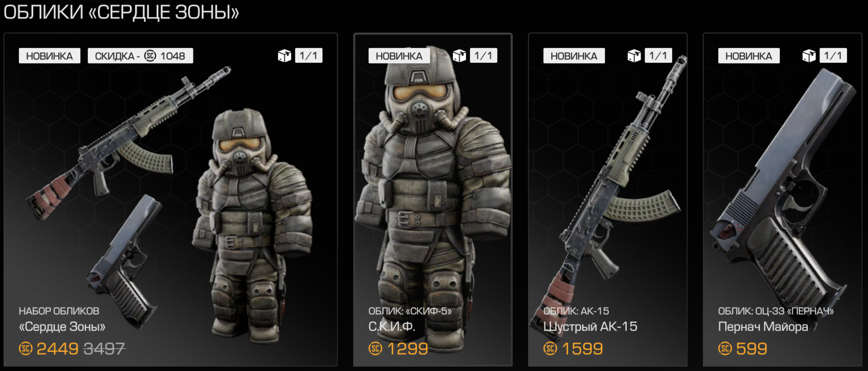Select the Пернач pistol image

tap(783, 192)
